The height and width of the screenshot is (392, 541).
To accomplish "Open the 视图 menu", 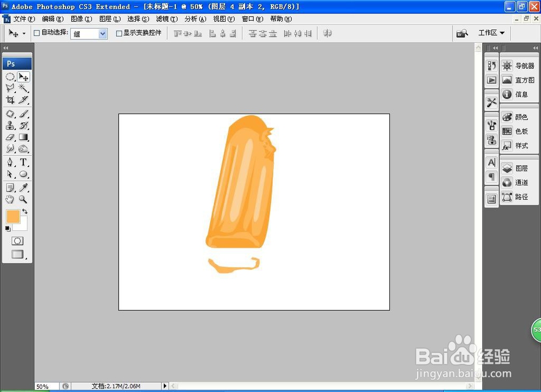I will pos(224,19).
